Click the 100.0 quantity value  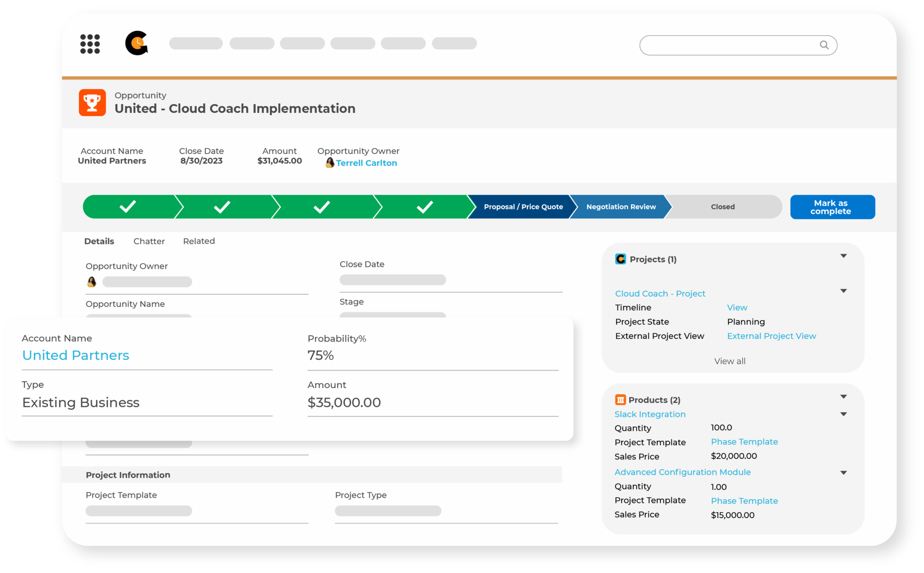point(721,428)
